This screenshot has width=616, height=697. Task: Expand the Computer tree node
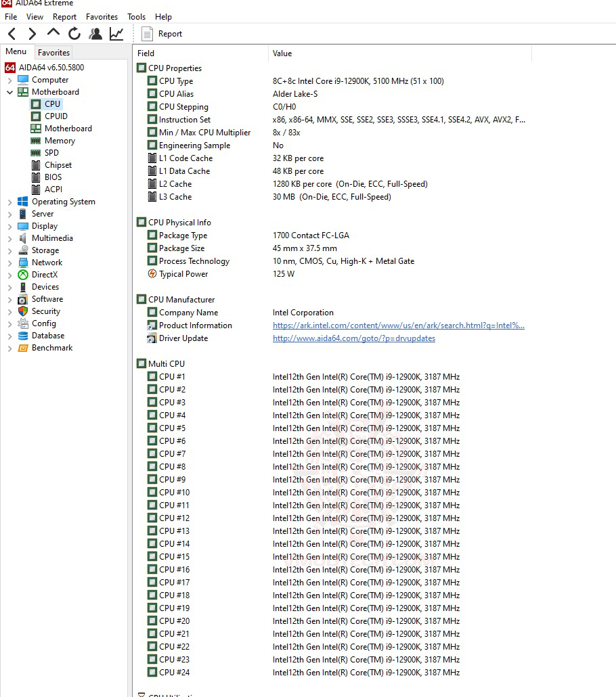pyautogui.click(x=9, y=80)
